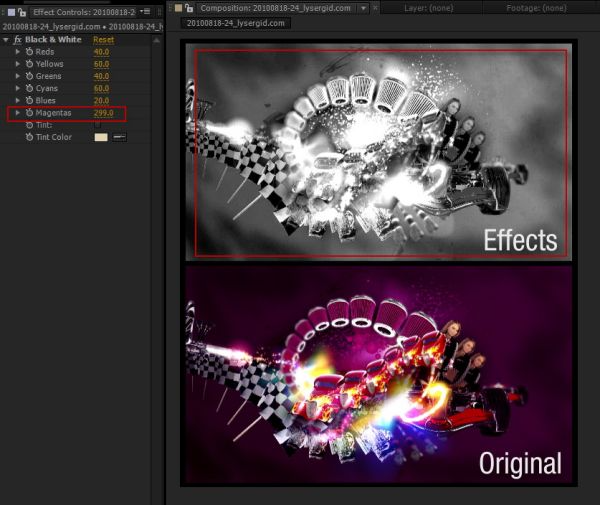The image size is (600, 505).
Task: Enable the Tint checkbox
Action: [x=97, y=125]
